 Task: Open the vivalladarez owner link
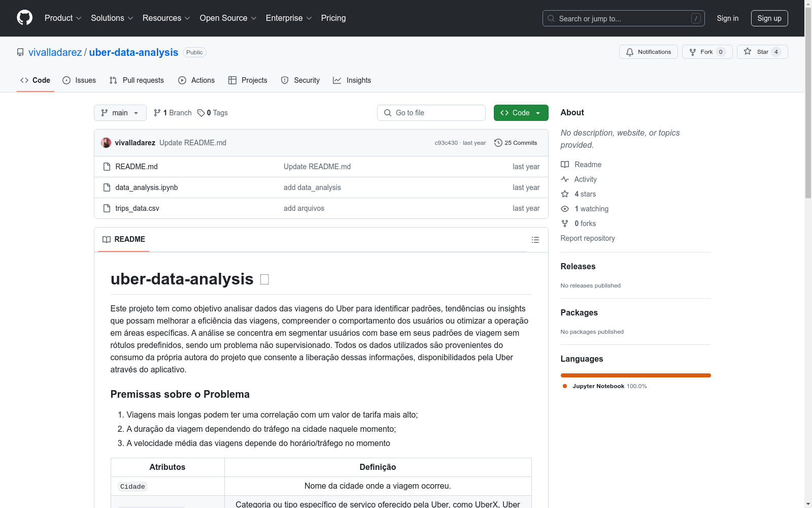pos(55,52)
